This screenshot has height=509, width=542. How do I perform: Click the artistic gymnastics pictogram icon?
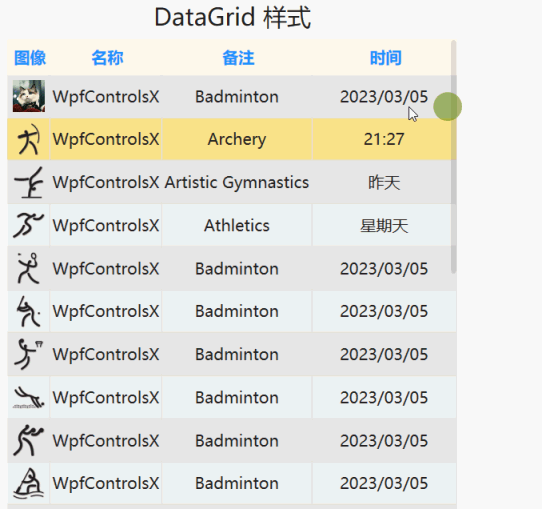click(x=29, y=182)
